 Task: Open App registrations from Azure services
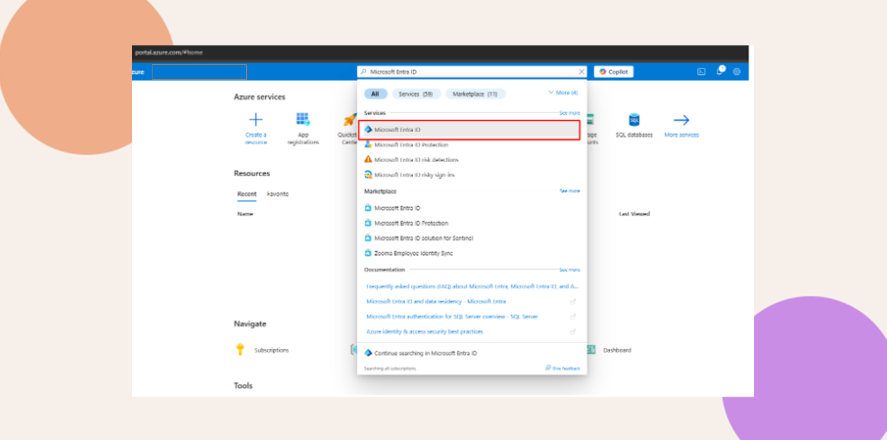point(303,127)
